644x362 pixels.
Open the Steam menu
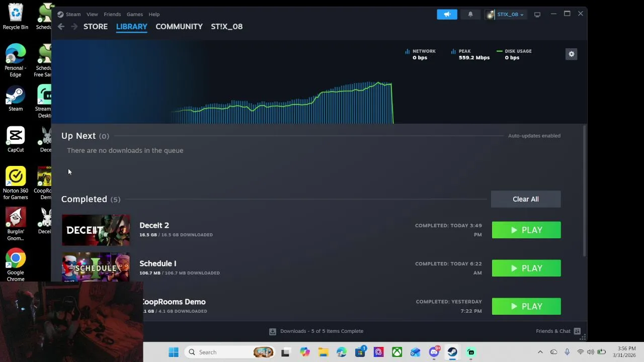pos(73,14)
